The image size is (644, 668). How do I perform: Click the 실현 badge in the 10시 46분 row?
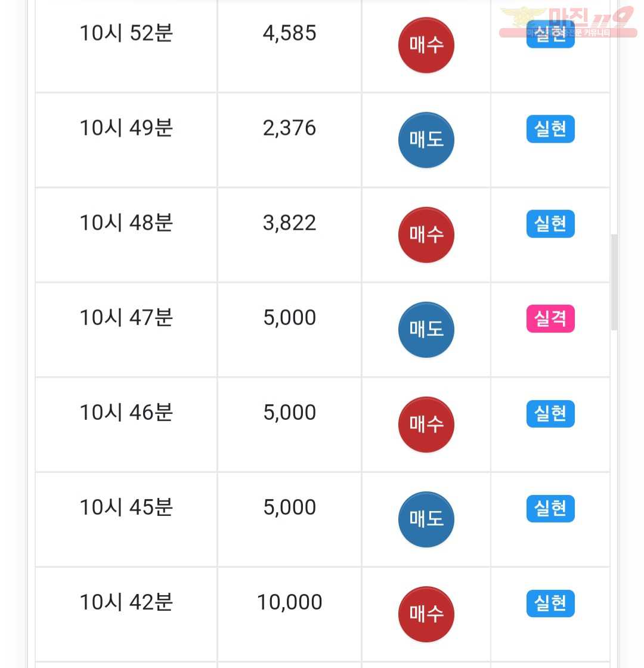550,414
